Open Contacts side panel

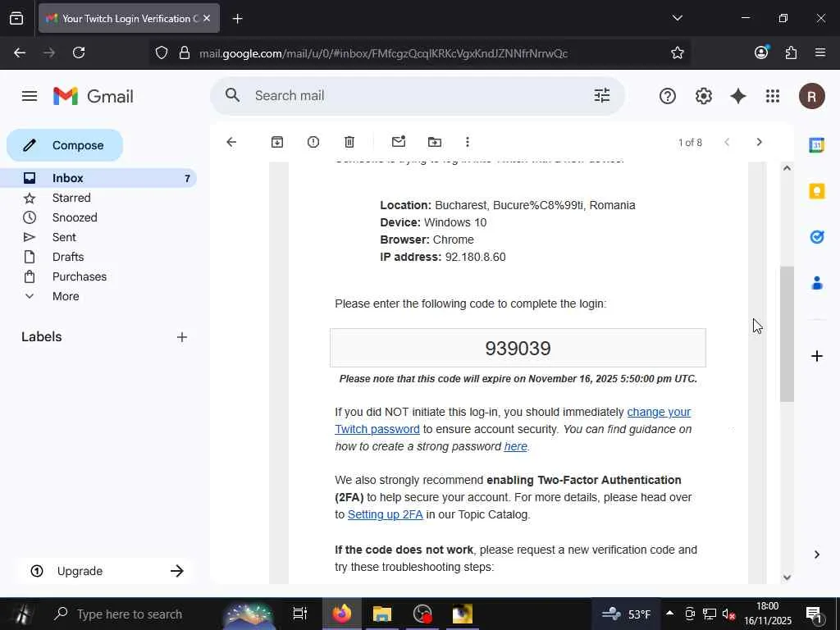pyautogui.click(x=816, y=283)
